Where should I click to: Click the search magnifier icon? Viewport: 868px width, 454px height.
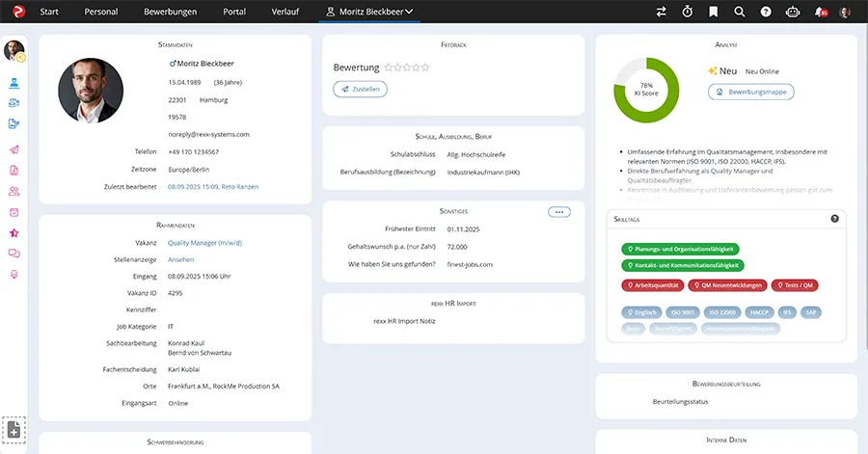pos(740,12)
